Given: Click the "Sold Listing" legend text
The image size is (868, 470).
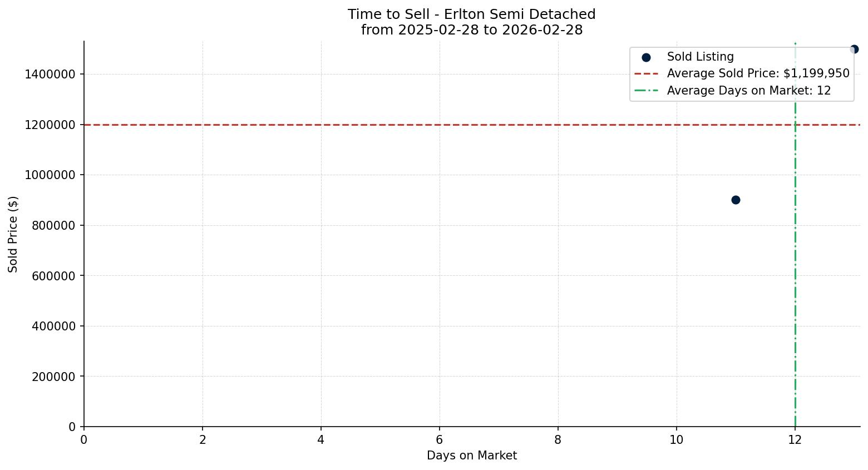Looking at the screenshot, I should 700,57.
